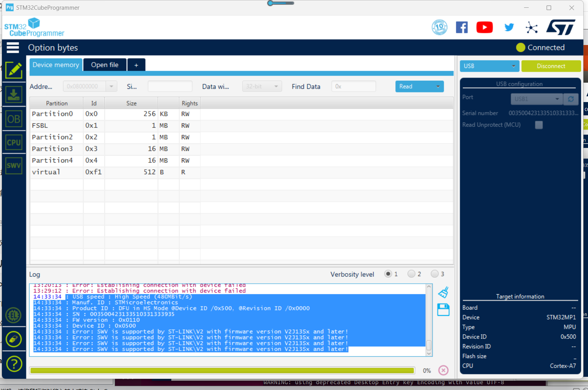Switch to the Open file tab
Screen dimensions: 588x390
(x=105, y=65)
